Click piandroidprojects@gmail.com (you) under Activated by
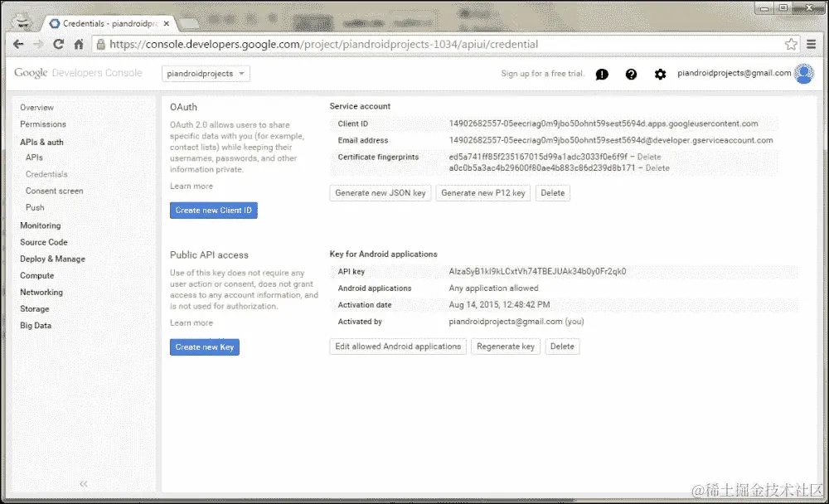The width and height of the screenshot is (829, 504). pos(516,322)
